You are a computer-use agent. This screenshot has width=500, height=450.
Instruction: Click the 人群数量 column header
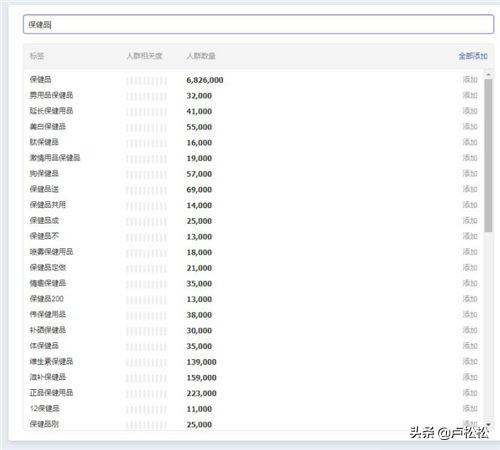pyautogui.click(x=201, y=56)
